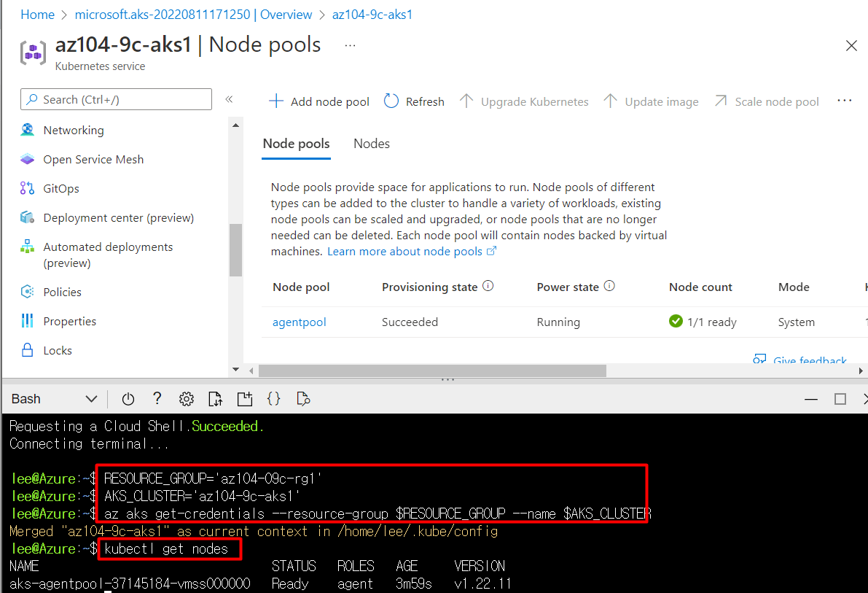Click sidebar scrollbar up arrow
Screen dimensions: 868x593
[236, 125]
